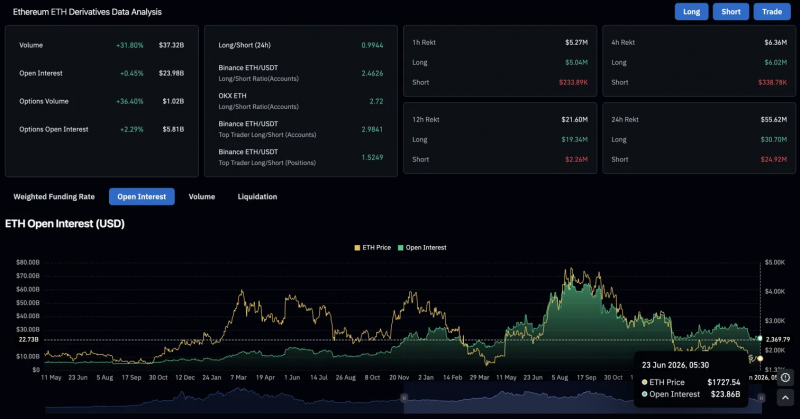This screenshot has height=419, width=800.
Task: Open the Liquidation tab
Action: (257, 196)
